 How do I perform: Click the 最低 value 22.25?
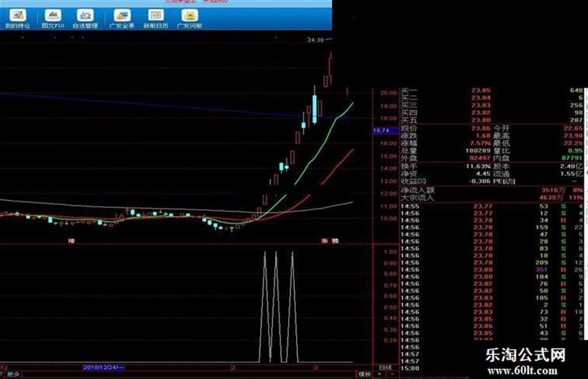(x=573, y=143)
